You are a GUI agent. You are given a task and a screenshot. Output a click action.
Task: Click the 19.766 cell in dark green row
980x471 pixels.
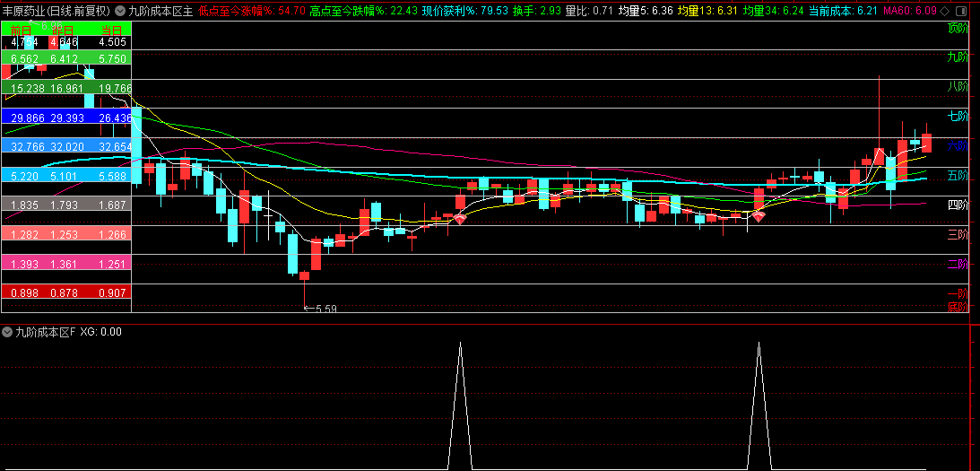coord(114,88)
